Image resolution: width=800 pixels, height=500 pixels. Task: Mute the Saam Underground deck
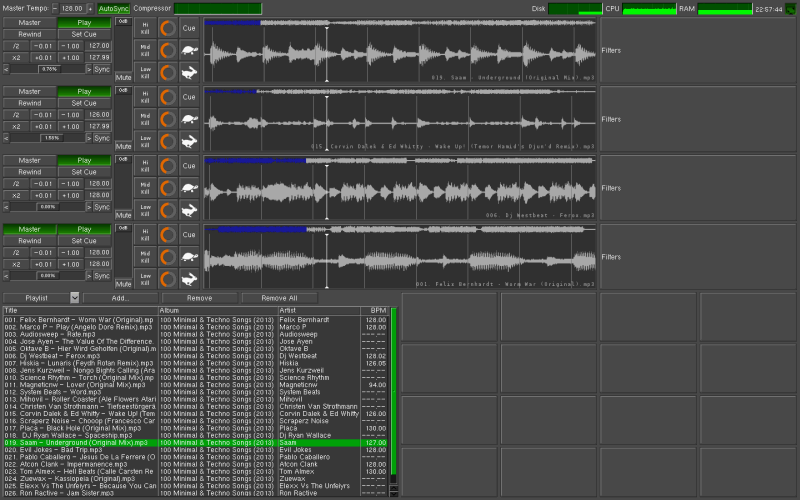[x=123, y=78]
